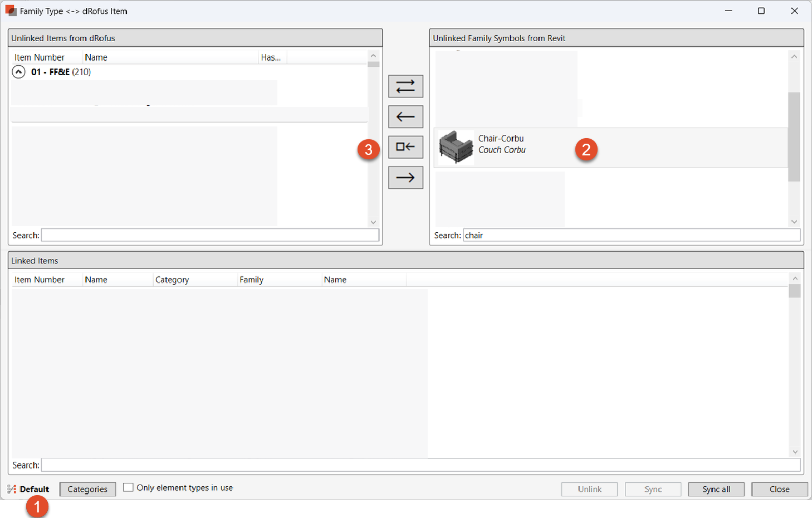Enable Only element types in use
This screenshot has width=812, height=518.
[129, 487]
